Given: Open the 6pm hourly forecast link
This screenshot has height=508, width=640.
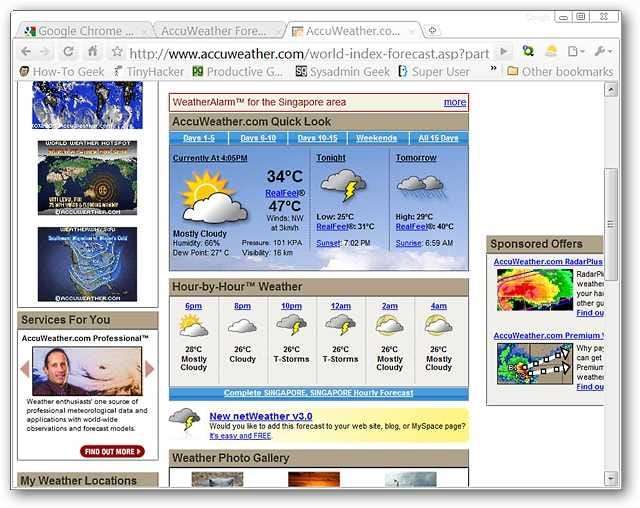Looking at the screenshot, I should tap(193, 306).
